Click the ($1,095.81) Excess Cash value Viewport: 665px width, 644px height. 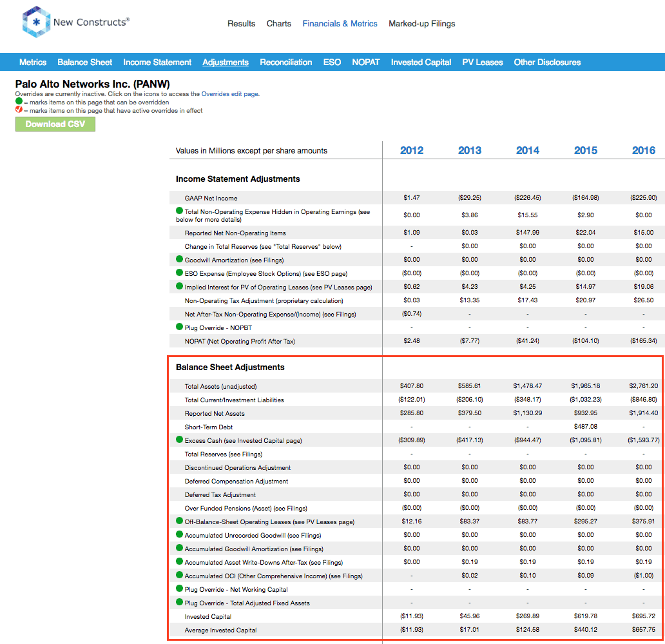point(586,440)
